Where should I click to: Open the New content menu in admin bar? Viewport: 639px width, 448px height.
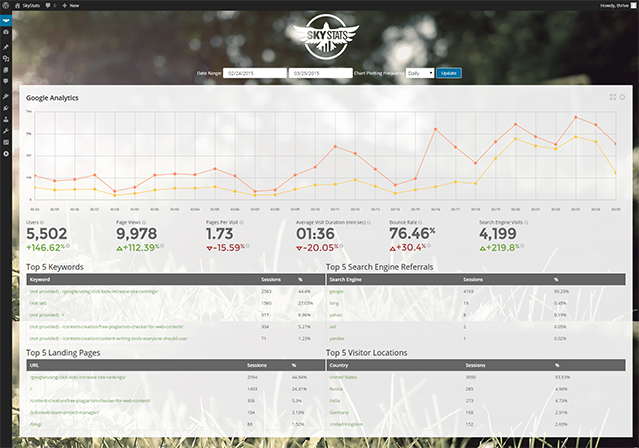[71, 5]
